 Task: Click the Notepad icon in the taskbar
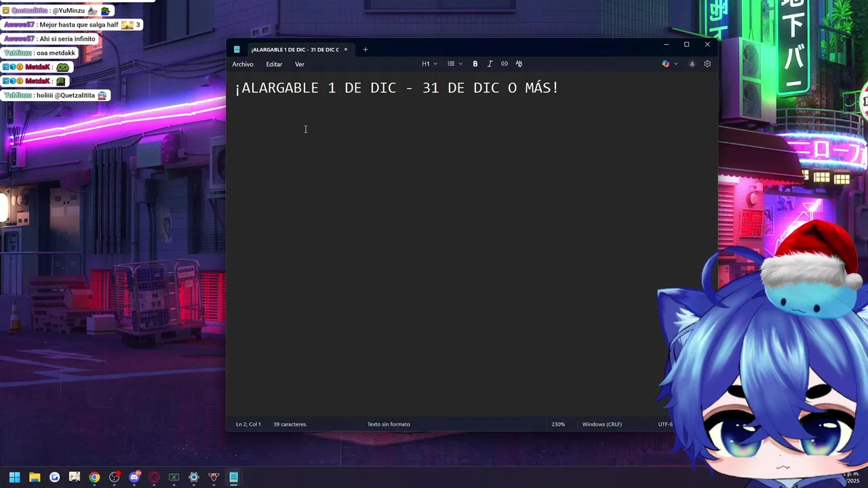pos(233,477)
